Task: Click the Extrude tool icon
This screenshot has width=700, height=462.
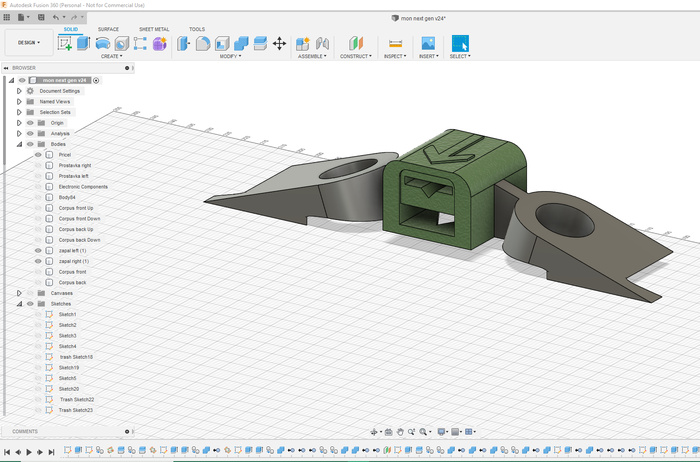Action: [x=84, y=43]
